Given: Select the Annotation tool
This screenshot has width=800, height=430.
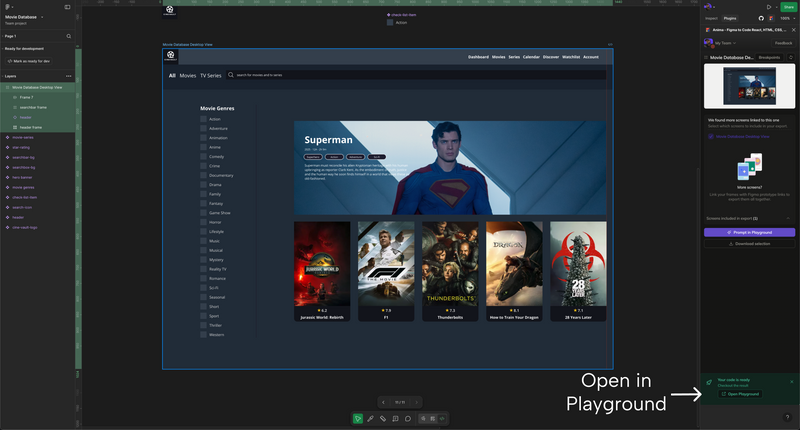Looking at the screenshot, I should tap(395, 419).
